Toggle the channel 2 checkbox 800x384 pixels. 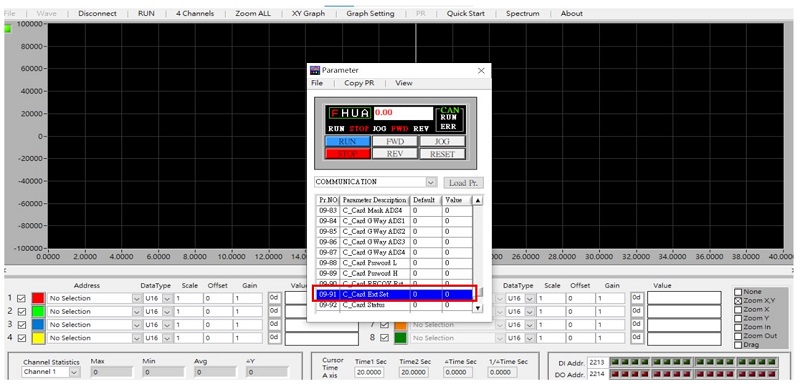click(x=21, y=311)
